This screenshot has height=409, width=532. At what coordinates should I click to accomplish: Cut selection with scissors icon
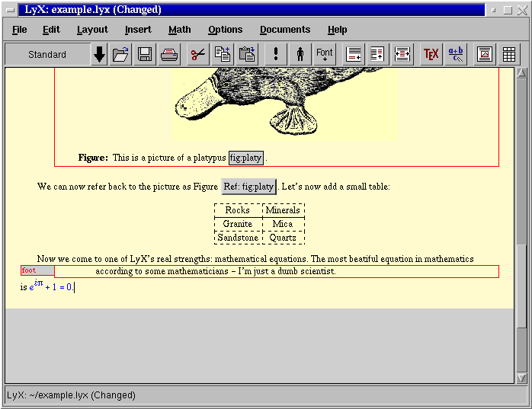(198, 54)
